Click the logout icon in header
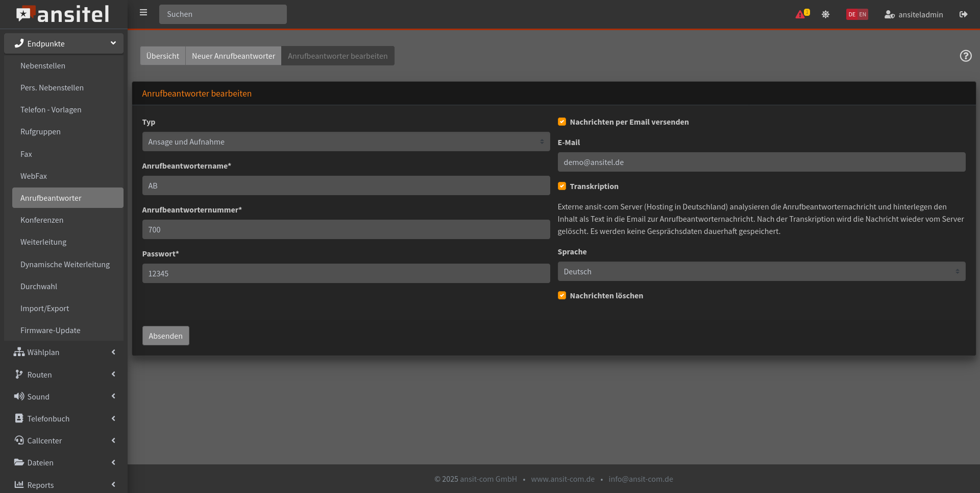980x493 pixels. coord(963,14)
